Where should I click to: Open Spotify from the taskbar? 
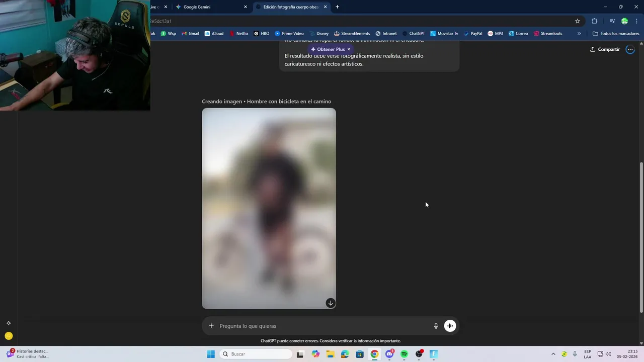pyautogui.click(x=404, y=354)
